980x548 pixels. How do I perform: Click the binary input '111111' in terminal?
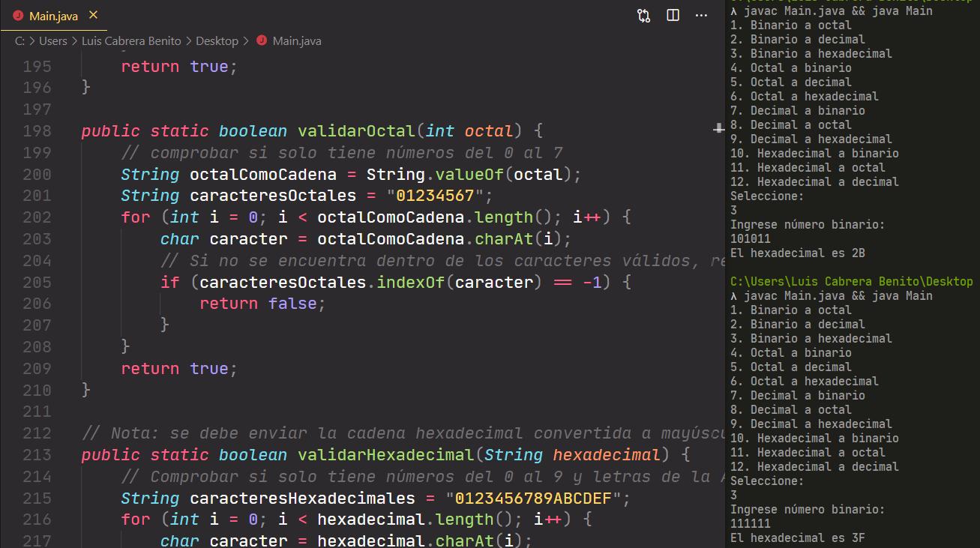pos(751,524)
